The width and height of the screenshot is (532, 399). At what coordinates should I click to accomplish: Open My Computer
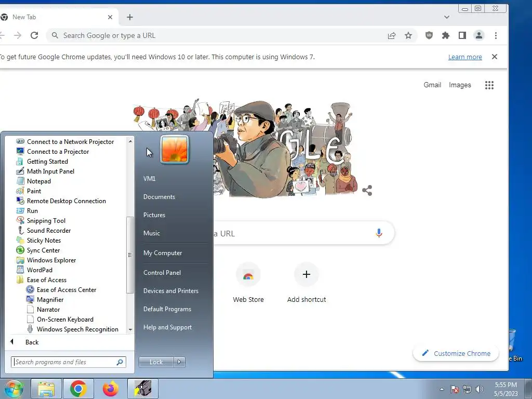coord(163,253)
